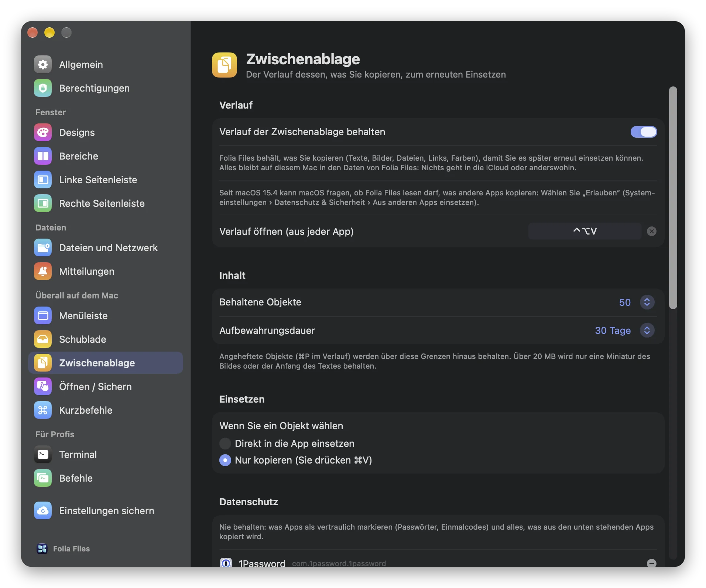Viewport: 706px width, 588px height.
Task: Click the Folia Files app icon
Action: click(x=42, y=549)
